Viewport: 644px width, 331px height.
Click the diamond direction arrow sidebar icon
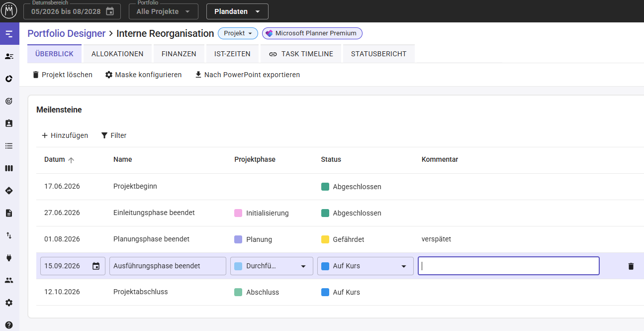(9, 191)
